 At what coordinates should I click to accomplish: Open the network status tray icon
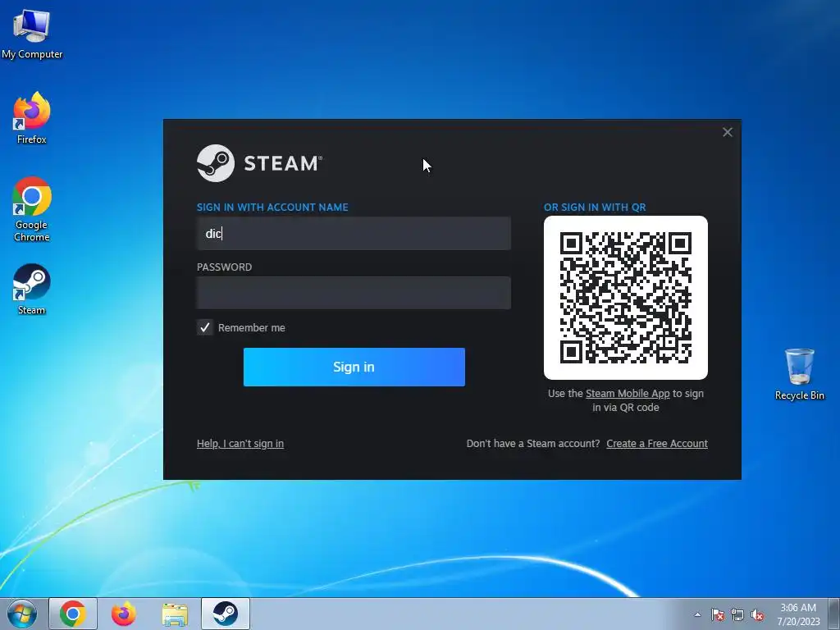(737, 614)
